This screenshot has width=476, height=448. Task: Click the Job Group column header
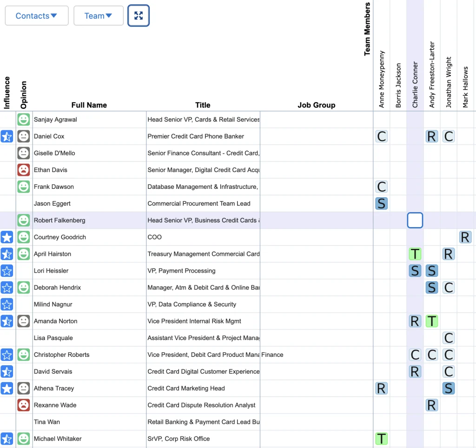(316, 105)
